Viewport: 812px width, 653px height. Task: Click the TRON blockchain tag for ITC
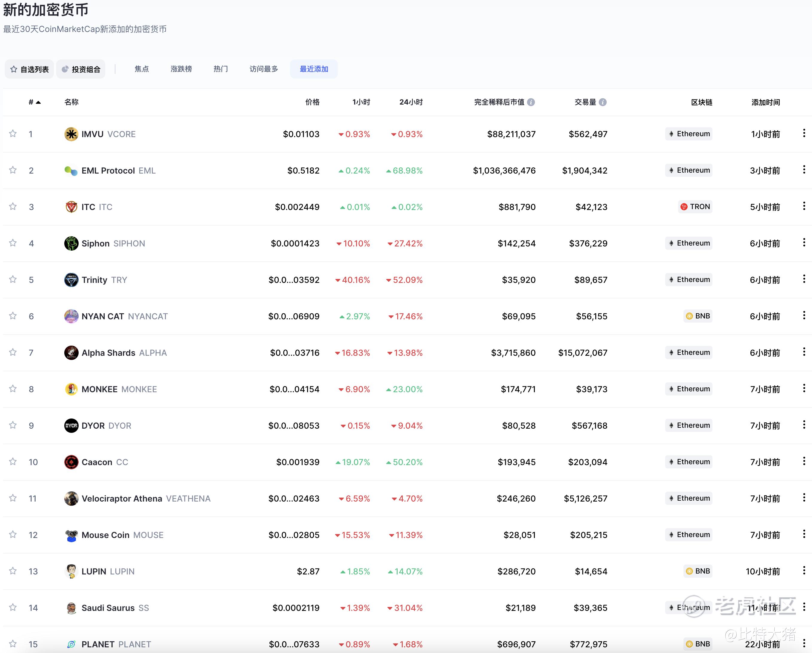(x=695, y=207)
